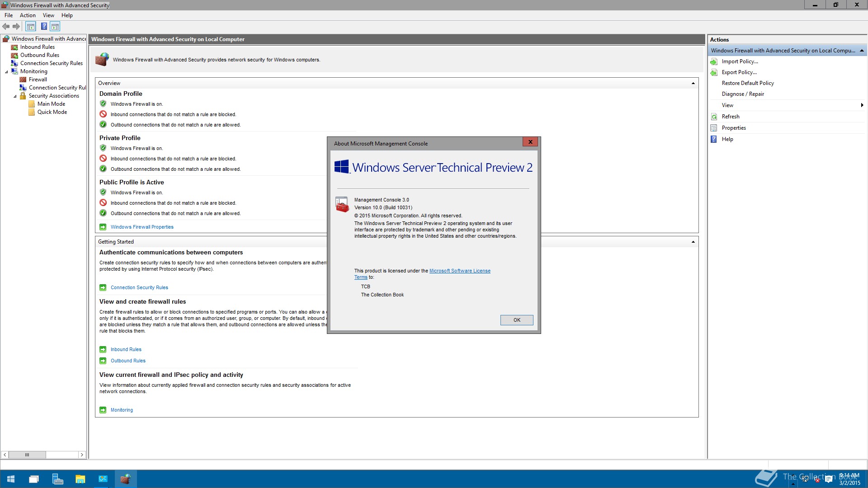The height and width of the screenshot is (488, 868).
Task: Collapse the Actions group header arrow
Action: [862, 51]
